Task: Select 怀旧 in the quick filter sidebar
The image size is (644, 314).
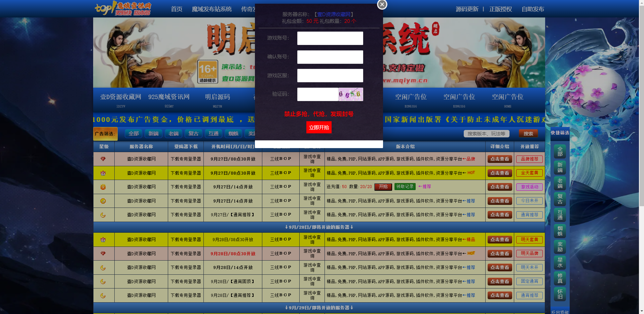Action: (560, 294)
